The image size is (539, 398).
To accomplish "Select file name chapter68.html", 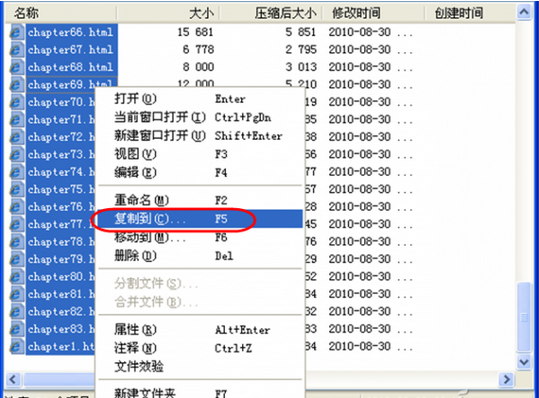I will (x=70, y=67).
